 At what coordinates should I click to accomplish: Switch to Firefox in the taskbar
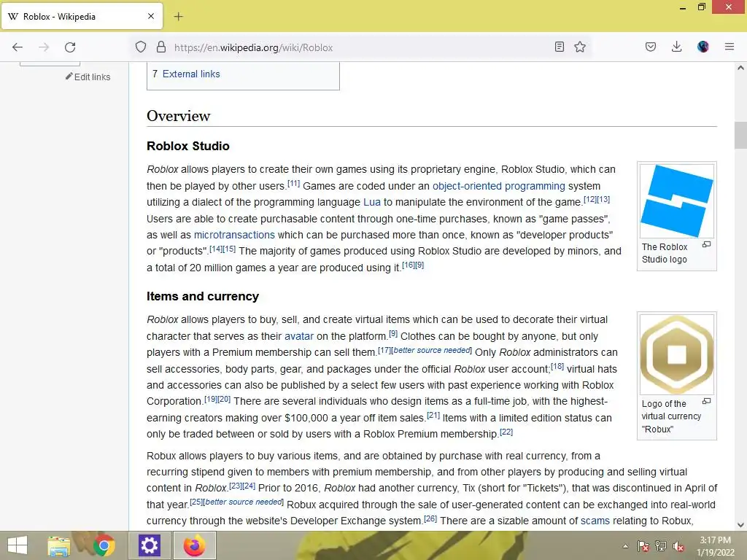[x=194, y=545]
